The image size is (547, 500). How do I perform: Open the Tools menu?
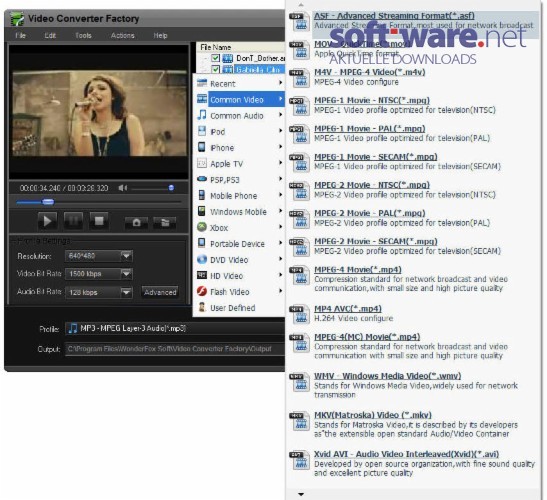pyautogui.click(x=83, y=36)
